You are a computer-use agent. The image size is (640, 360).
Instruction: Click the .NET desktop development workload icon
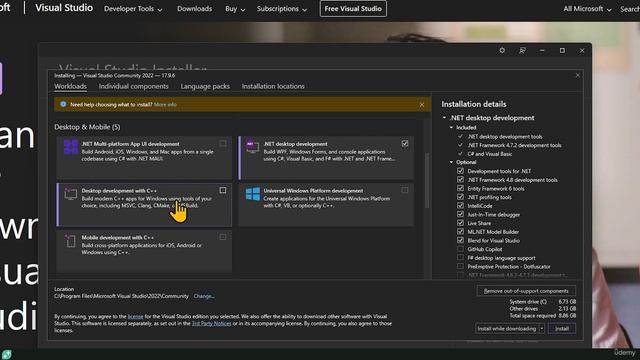point(252,147)
